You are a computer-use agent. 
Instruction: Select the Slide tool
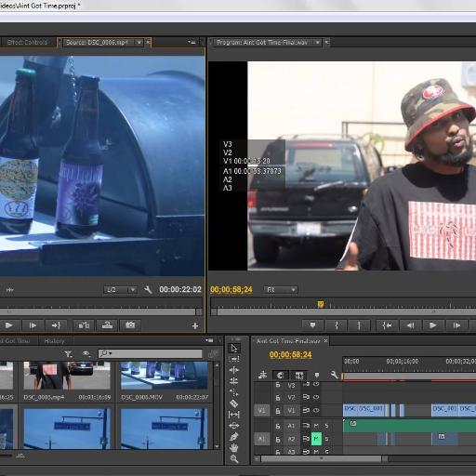tap(234, 426)
